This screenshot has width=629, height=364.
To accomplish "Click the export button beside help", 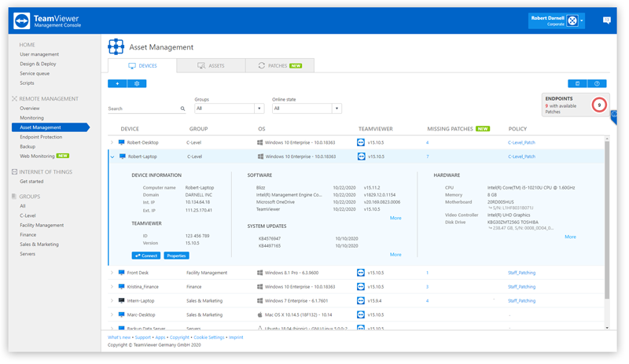I will click(578, 83).
